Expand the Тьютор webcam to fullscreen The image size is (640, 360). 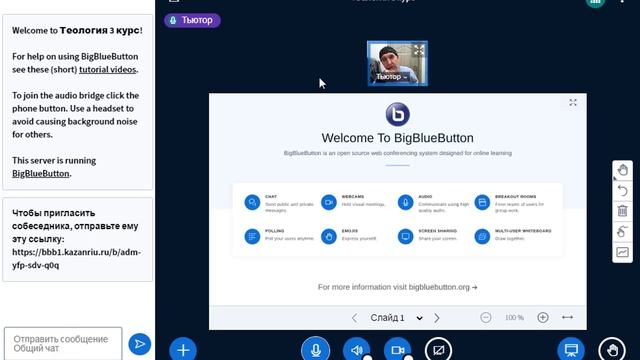[x=419, y=50]
